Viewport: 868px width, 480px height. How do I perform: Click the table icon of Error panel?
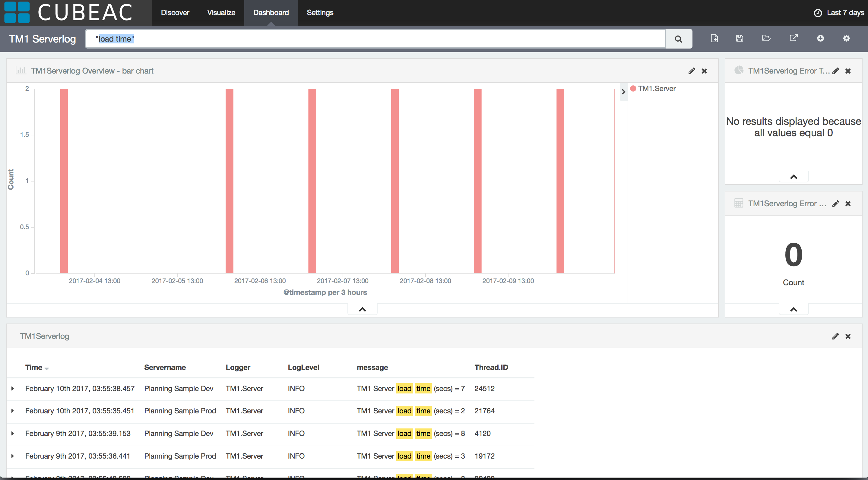(x=739, y=203)
